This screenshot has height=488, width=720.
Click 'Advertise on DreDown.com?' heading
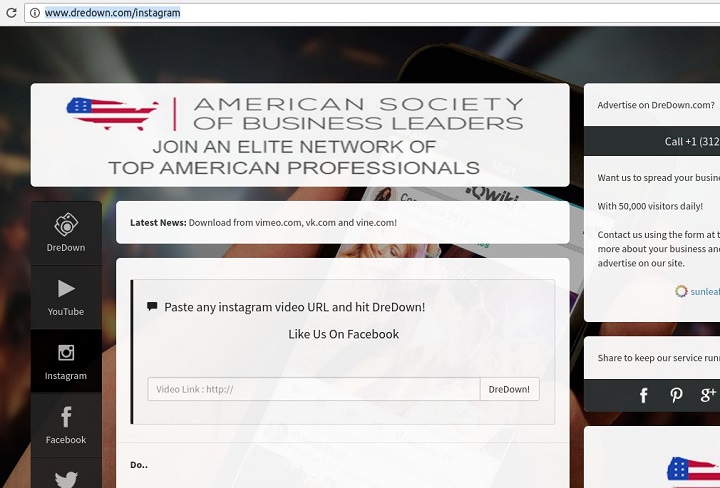(656, 105)
